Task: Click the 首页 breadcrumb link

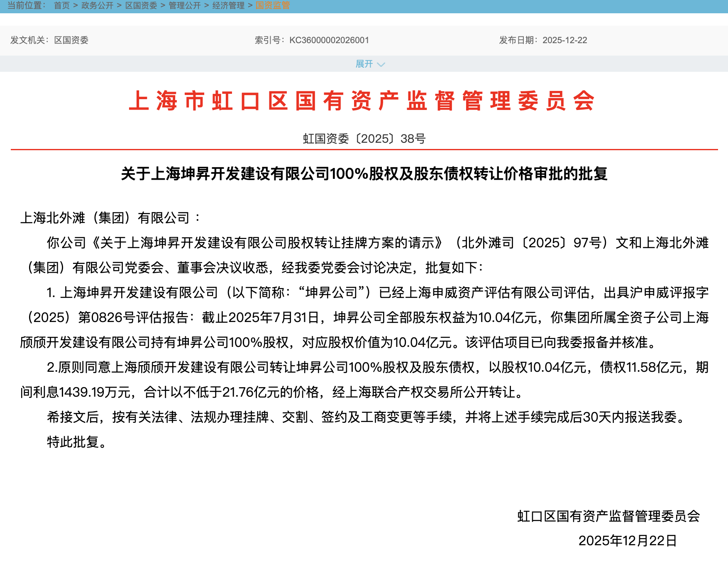Action: [x=62, y=5]
